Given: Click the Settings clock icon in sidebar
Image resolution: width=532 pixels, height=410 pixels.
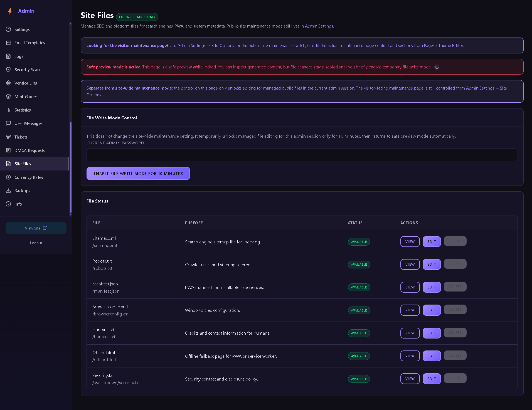Looking at the screenshot, I should [x=8, y=29].
